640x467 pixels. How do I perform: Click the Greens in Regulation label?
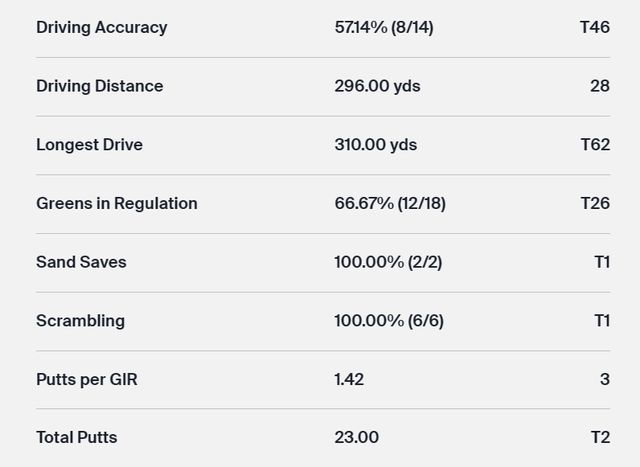116,203
